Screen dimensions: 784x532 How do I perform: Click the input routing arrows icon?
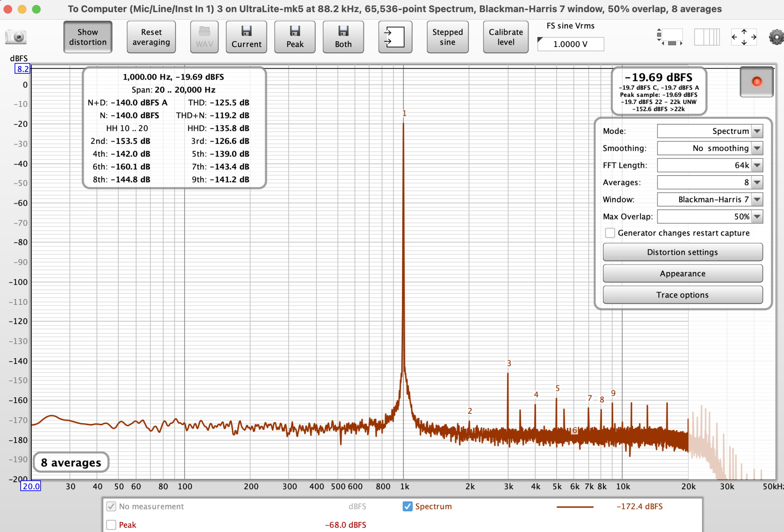point(395,37)
